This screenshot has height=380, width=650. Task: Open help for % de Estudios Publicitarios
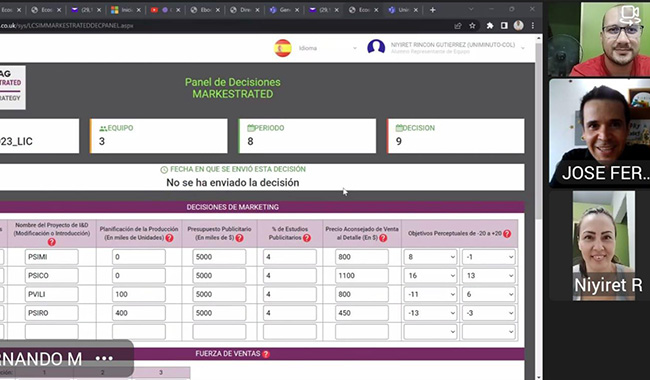(x=306, y=238)
